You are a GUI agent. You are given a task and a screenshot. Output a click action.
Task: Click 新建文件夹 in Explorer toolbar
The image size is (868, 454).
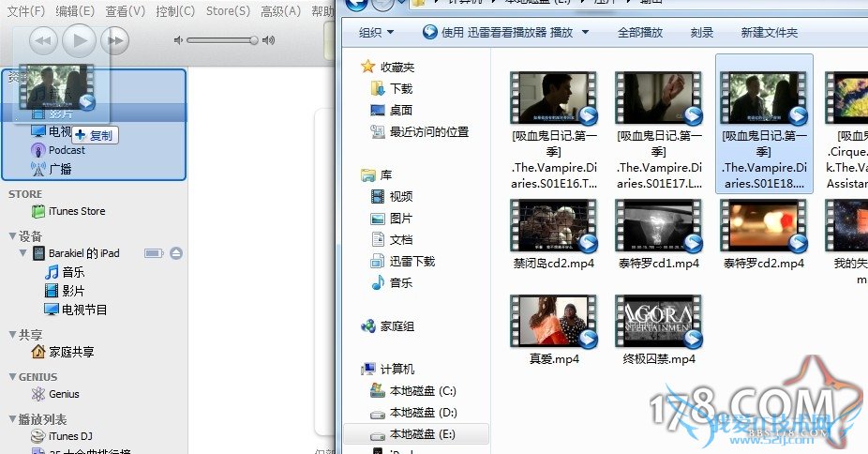(x=769, y=33)
